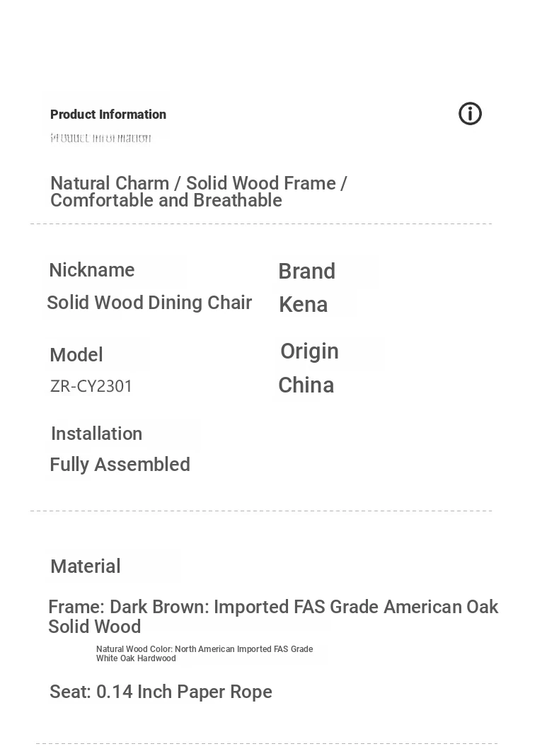Image resolution: width=559 pixels, height=756 pixels.
Task: Click model number ZR-CY2301
Action: (x=91, y=386)
